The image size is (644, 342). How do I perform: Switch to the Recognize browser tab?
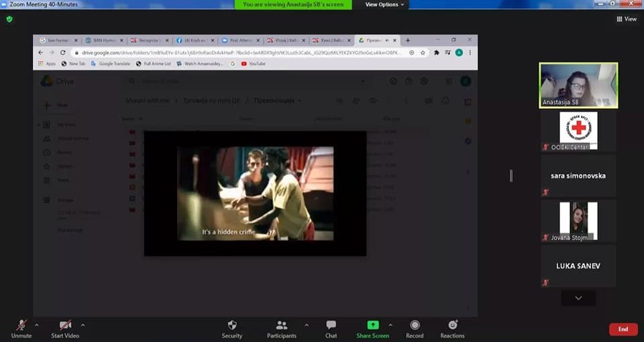(150, 40)
